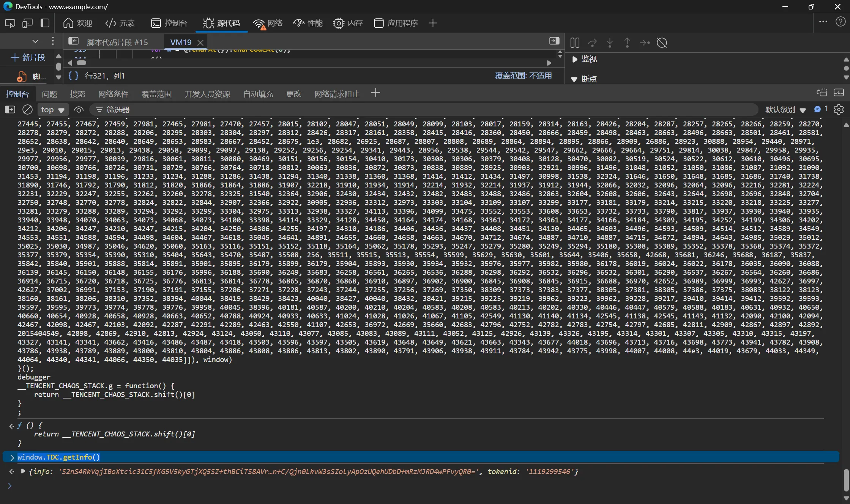Click the undock drawer icon

coord(822,93)
